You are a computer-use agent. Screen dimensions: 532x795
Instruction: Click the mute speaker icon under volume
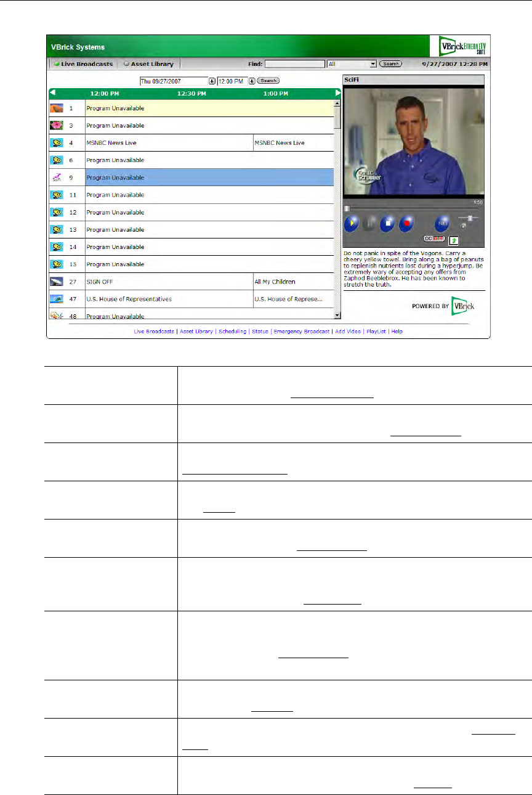pyautogui.click(x=463, y=226)
